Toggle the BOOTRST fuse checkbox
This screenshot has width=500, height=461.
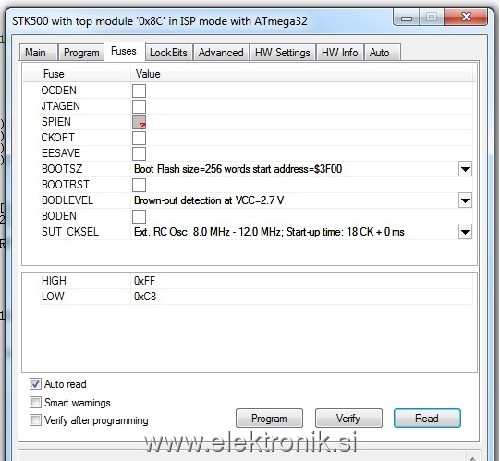(139, 185)
